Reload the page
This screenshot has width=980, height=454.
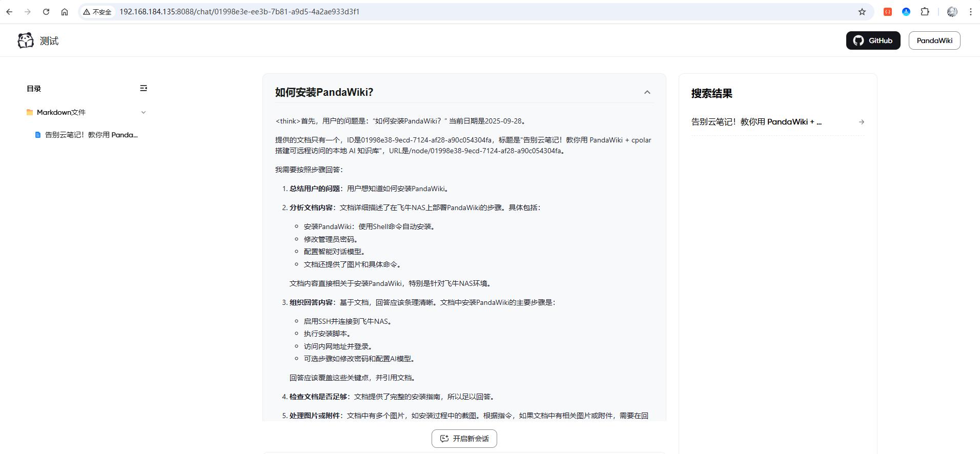pyautogui.click(x=46, y=12)
